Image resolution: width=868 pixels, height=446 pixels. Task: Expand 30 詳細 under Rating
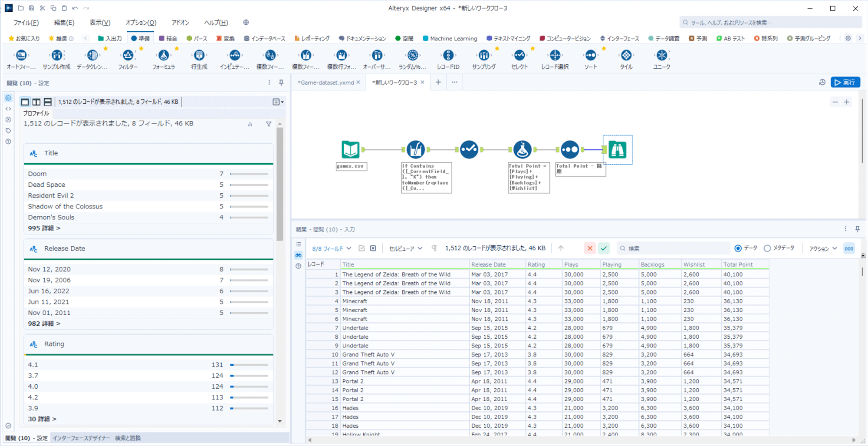42,419
